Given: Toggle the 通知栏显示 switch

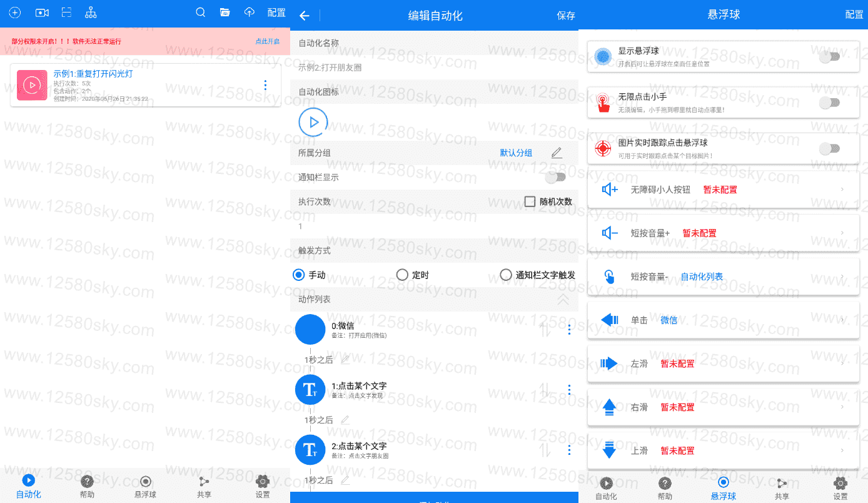Looking at the screenshot, I should click(555, 177).
